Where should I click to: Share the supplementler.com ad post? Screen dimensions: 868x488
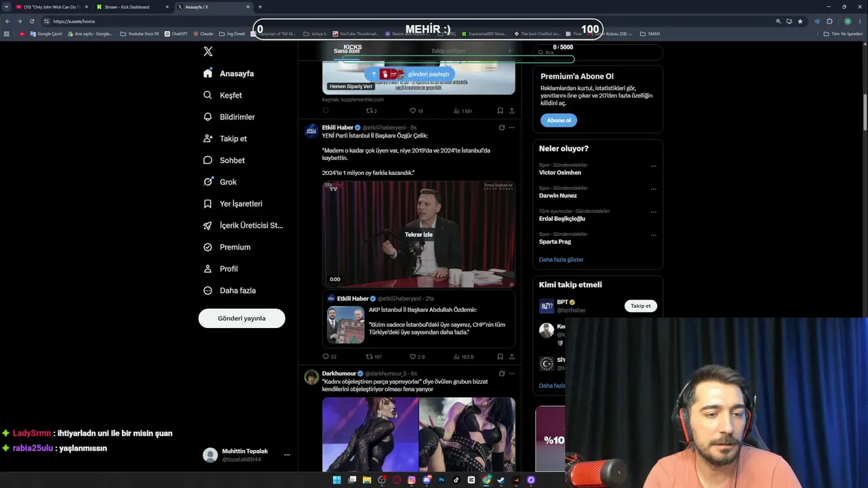coord(511,110)
